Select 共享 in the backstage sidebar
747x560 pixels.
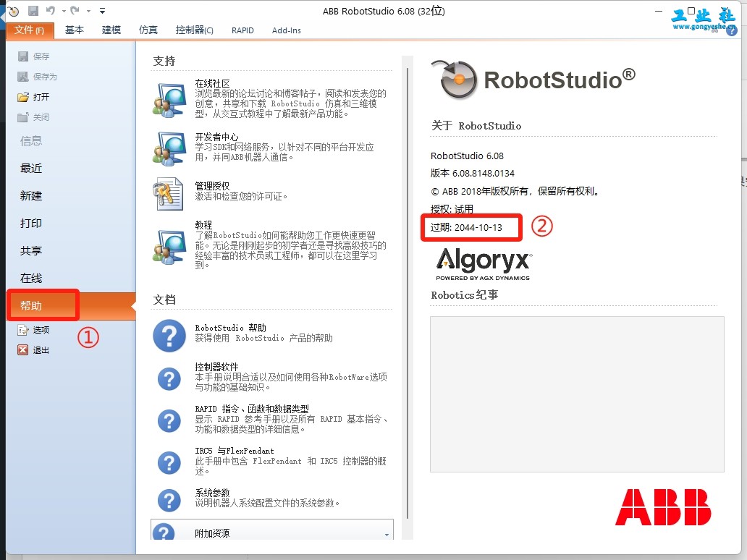31,251
